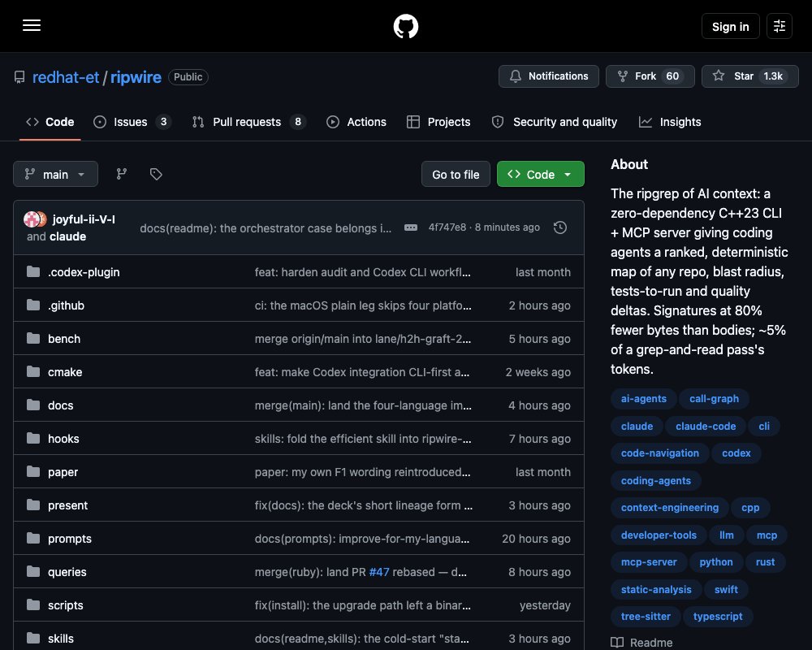
Task: Click the Sign in button
Action: [x=730, y=26]
